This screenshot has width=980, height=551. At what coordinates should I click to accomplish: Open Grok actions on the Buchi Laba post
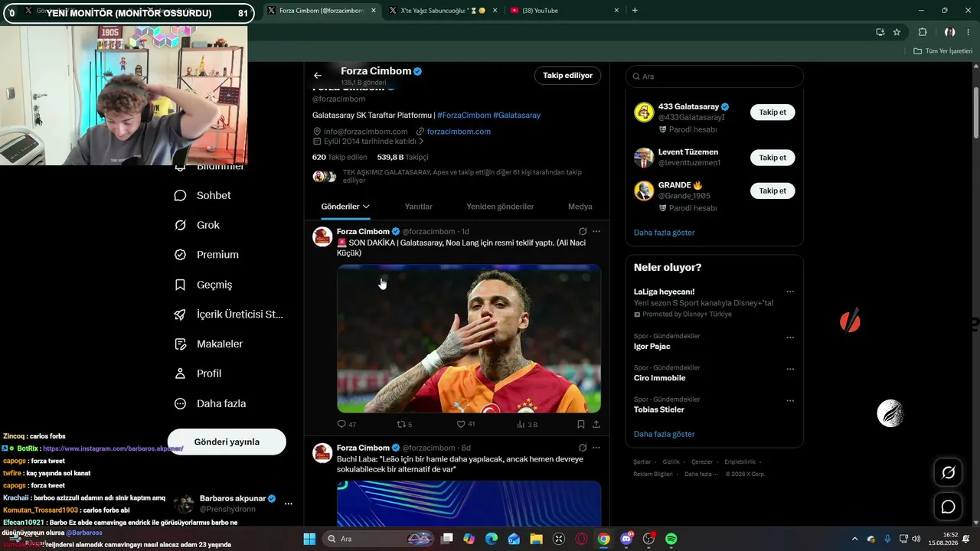pyautogui.click(x=583, y=448)
